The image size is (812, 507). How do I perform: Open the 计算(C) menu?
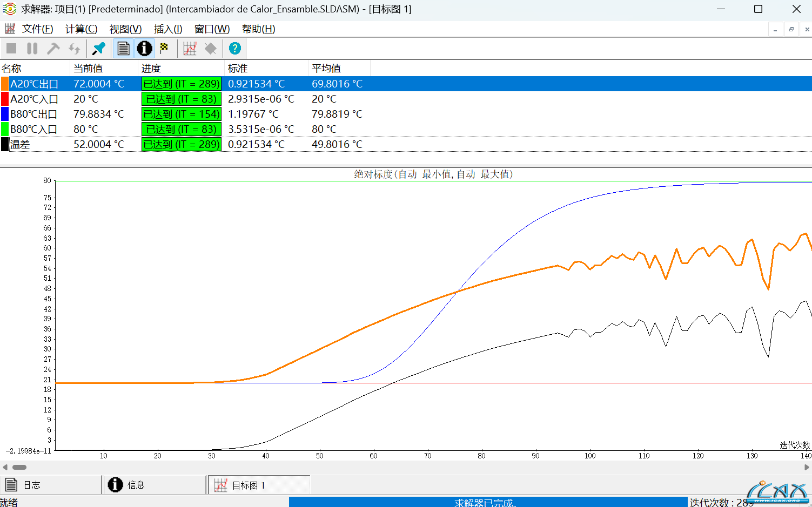[x=81, y=29]
